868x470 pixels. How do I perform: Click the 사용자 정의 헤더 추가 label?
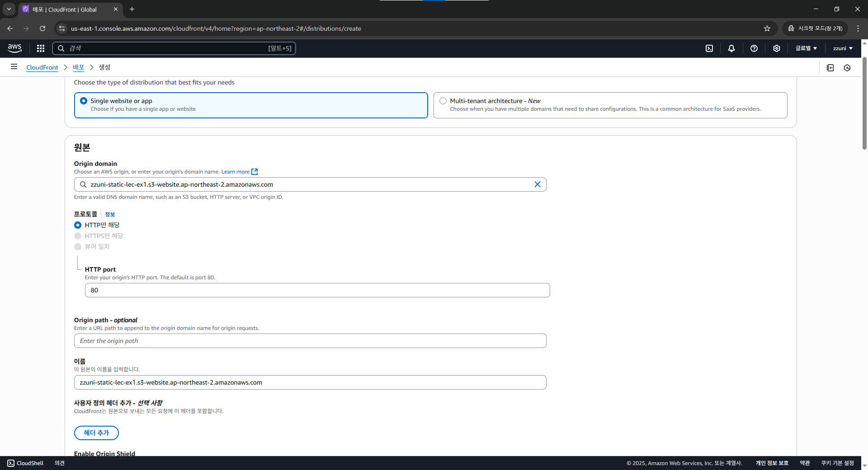(118, 403)
